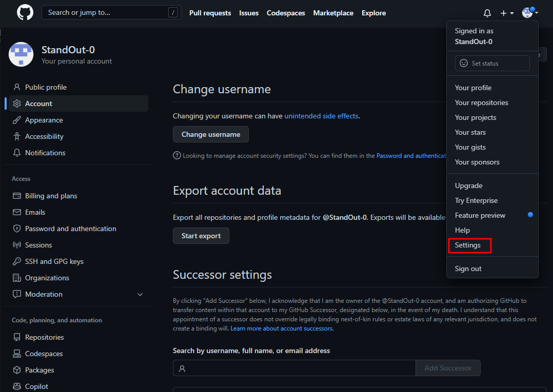Click the question mark help icon

[x=177, y=155]
